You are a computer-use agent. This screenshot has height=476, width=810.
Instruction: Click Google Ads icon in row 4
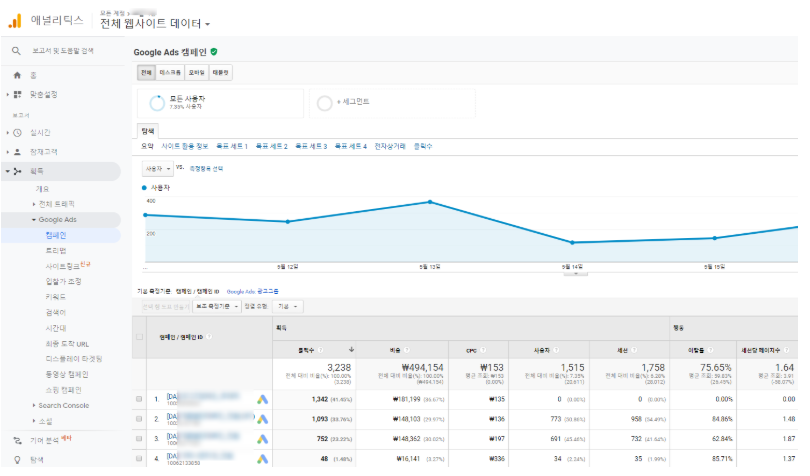click(x=262, y=459)
